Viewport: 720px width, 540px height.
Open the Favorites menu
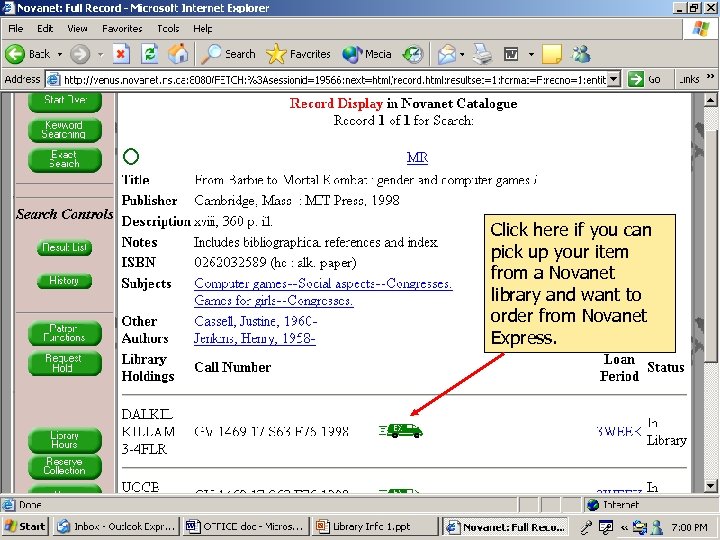point(122,28)
